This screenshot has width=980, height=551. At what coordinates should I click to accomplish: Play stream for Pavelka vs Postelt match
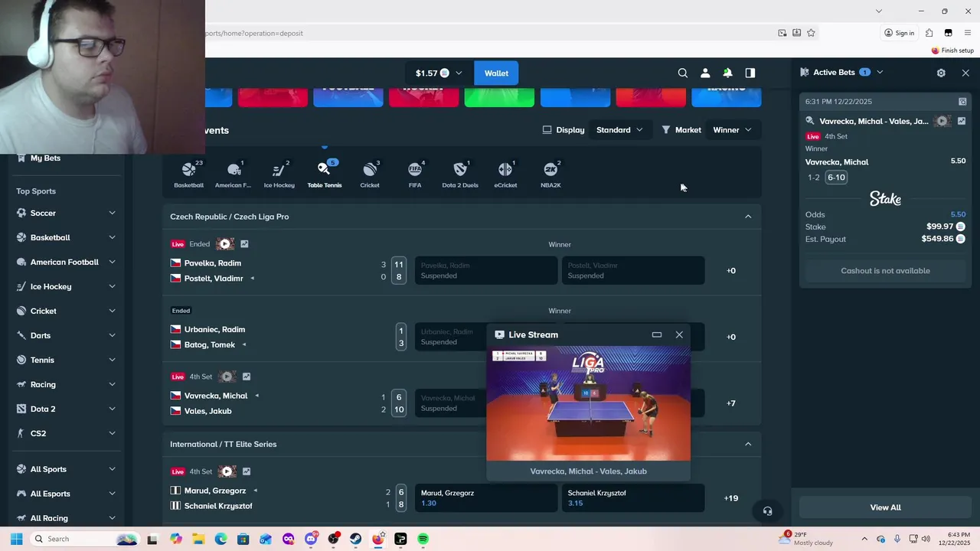pyautogui.click(x=225, y=244)
